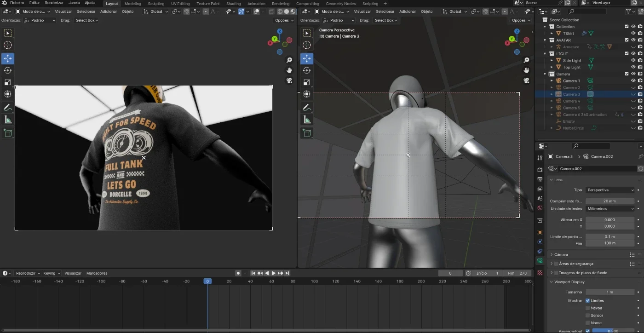Image resolution: width=644 pixels, height=333 pixels.
Task: Play the animation in timeline
Action: [x=273, y=273]
